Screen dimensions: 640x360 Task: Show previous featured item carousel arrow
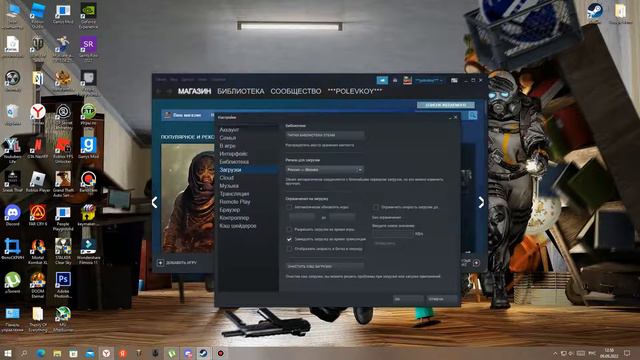point(155,202)
